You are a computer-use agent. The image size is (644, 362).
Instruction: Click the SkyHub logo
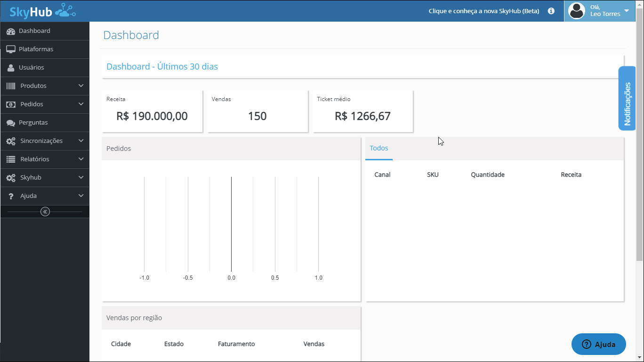click(42, 11)
